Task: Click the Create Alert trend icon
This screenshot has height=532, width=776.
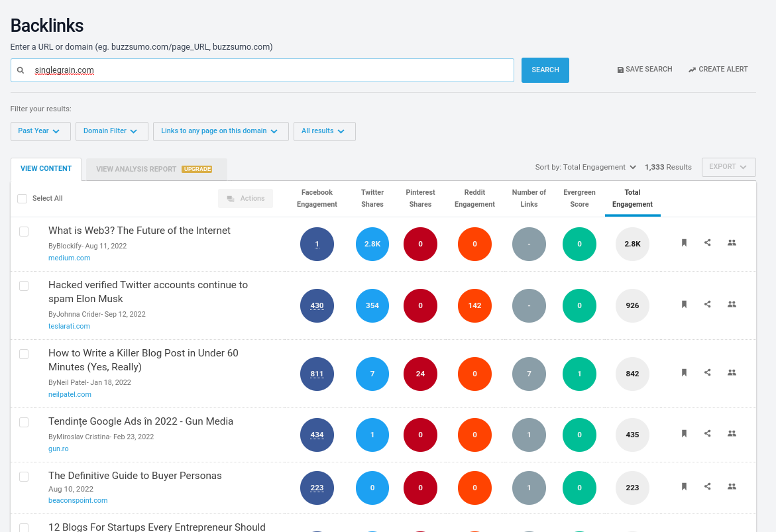Action: (x=692, y=70)
